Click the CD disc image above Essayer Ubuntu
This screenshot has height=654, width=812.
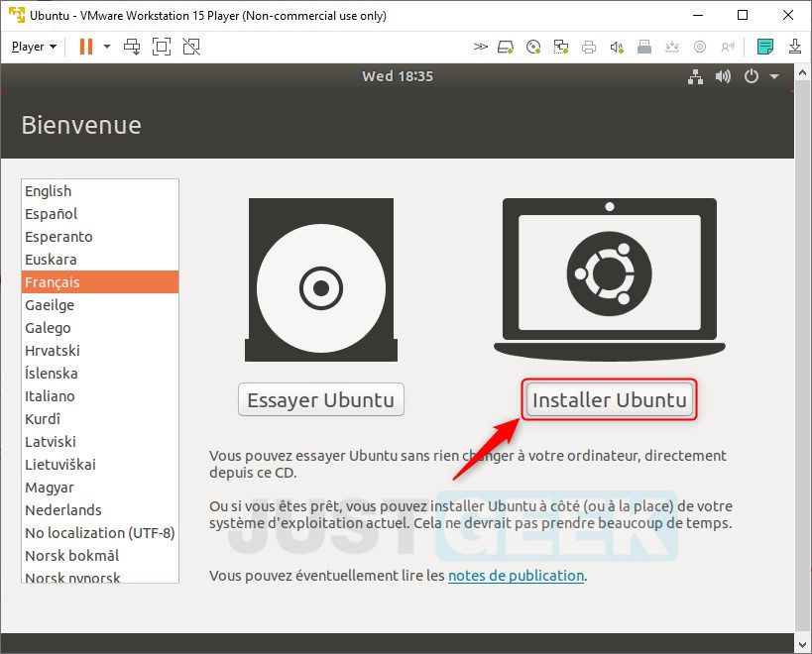click(321, 279)
